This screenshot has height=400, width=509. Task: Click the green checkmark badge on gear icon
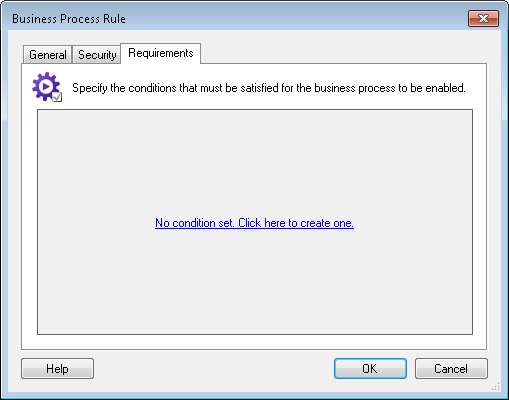(x=57, y=97)
